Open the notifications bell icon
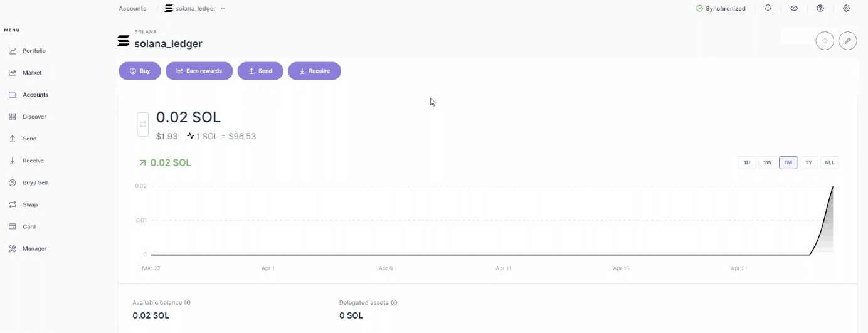The height and width of the screenshot is (333, 868). 768,8
